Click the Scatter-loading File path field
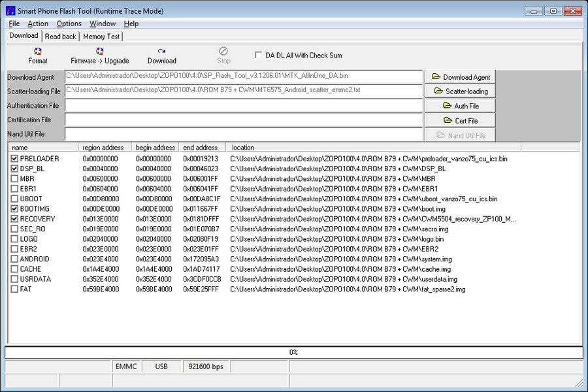This screenshot has width=588, height=392. pos(244,91)
